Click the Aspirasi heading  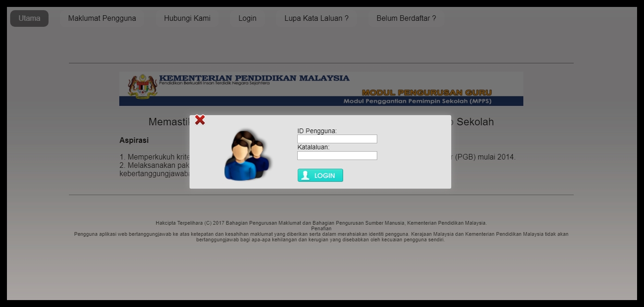point(134,140)
